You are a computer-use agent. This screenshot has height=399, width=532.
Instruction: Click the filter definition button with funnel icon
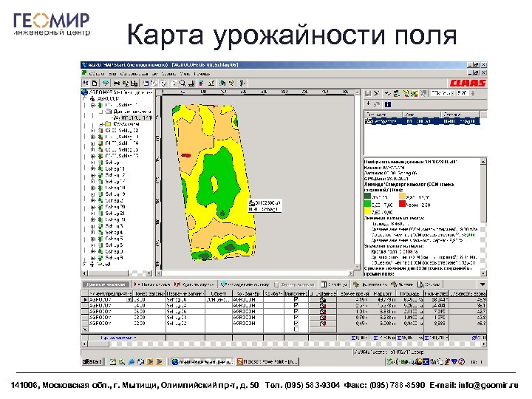pyautogui.click(x=245, y=284)
